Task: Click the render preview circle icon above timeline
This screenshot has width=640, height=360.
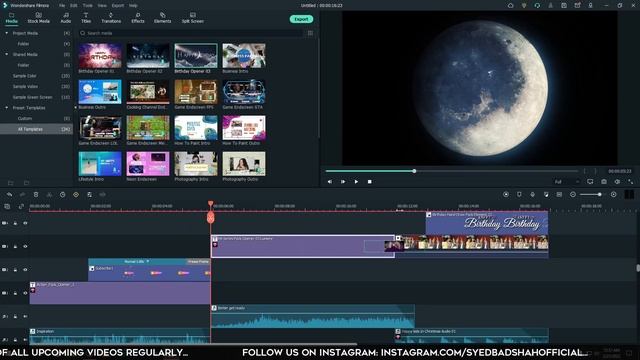Action: 506,195
